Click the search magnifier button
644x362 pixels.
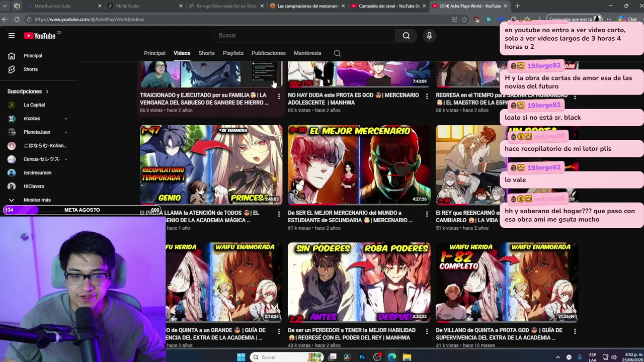click(x=406, y=36)
